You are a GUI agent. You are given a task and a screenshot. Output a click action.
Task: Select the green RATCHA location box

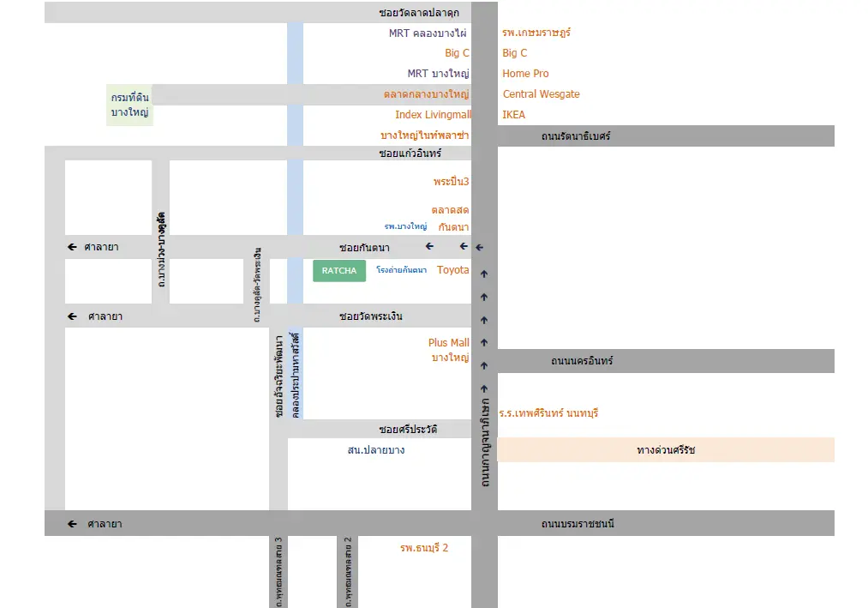(339, 271)
